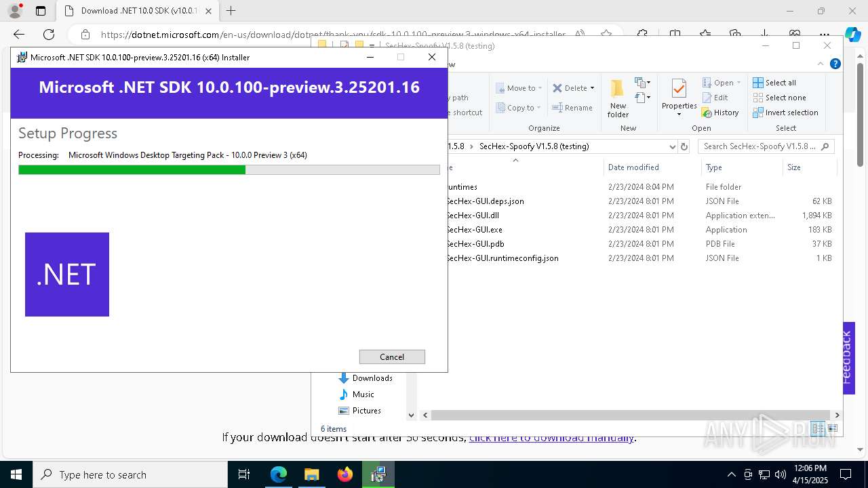Click taskbar search box

click(x=130, y=474)
